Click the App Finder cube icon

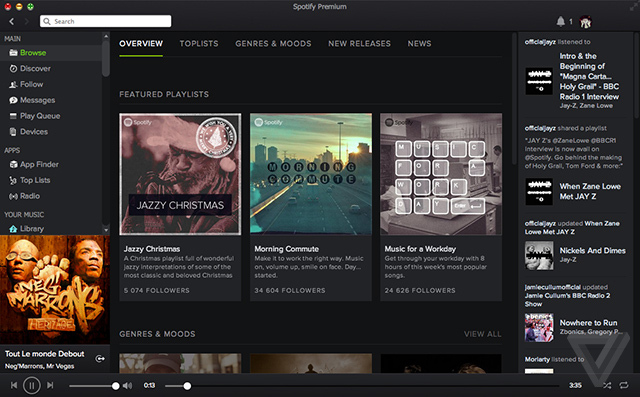click(x=13, y=164)
